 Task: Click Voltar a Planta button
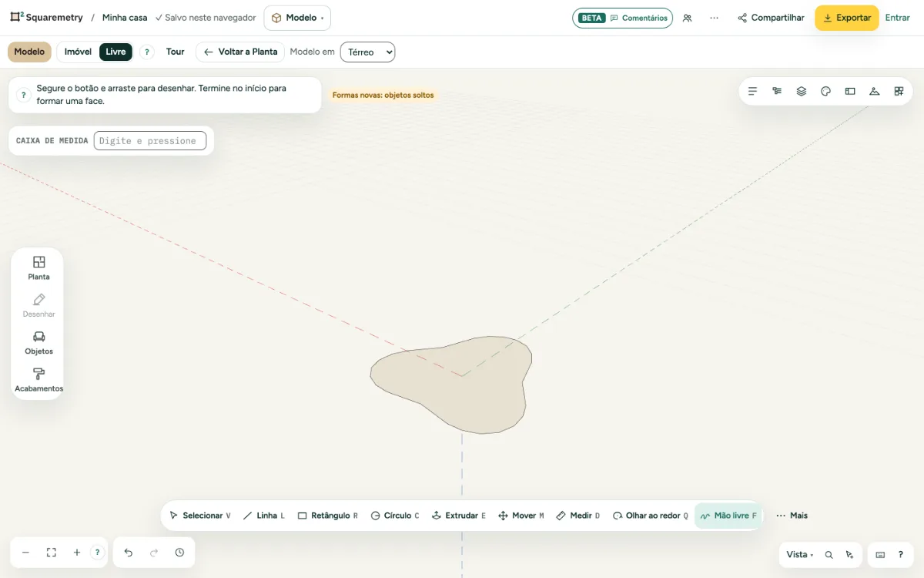(x=240, y=52)
